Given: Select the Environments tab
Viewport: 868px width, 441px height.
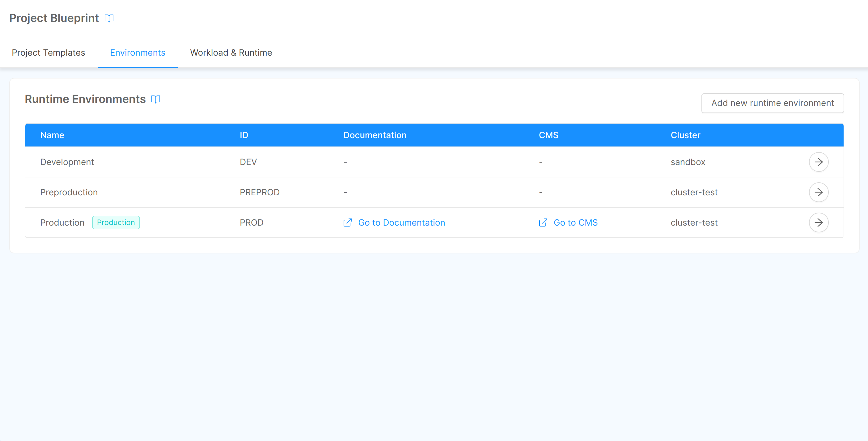Looking at the screenshot, I should coord(137,53).
